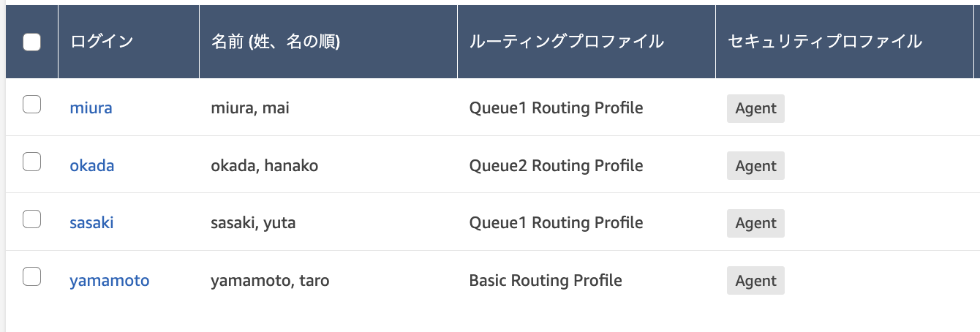Click the Agent badge in miura's row
The height and width of the screenshot is (332, 980).
point(755,108)
